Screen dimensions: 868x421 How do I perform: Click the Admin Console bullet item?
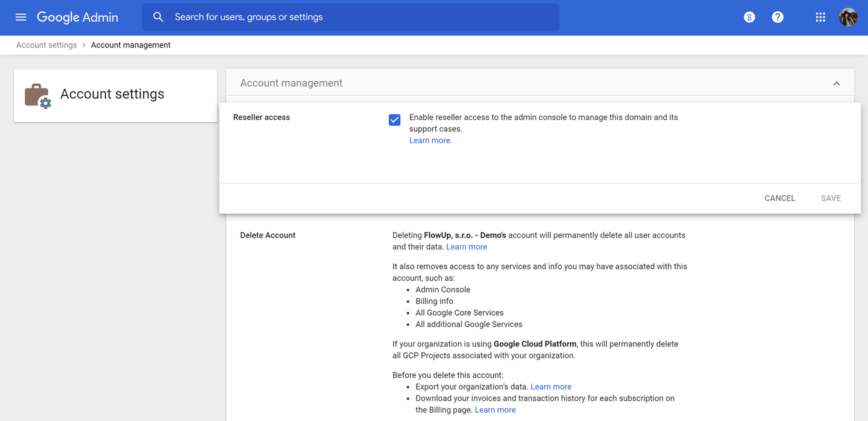[442, 290]
